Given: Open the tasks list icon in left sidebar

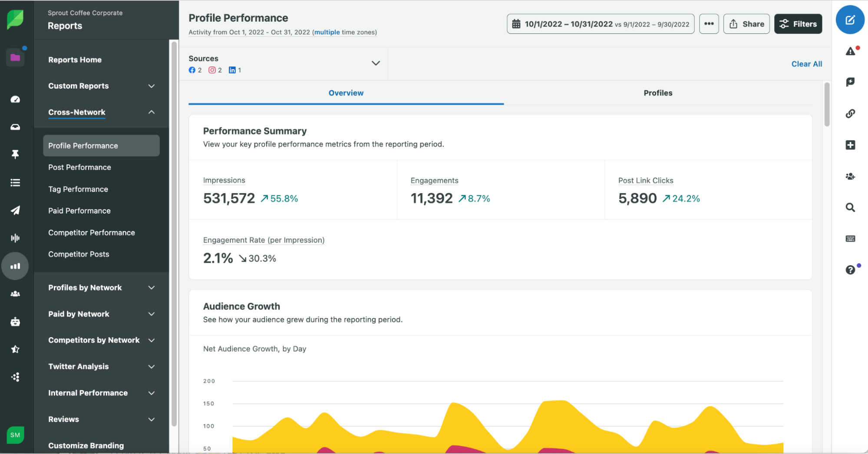Looking at the screenshot, I should pyautogui.click(x=15, y=182).
